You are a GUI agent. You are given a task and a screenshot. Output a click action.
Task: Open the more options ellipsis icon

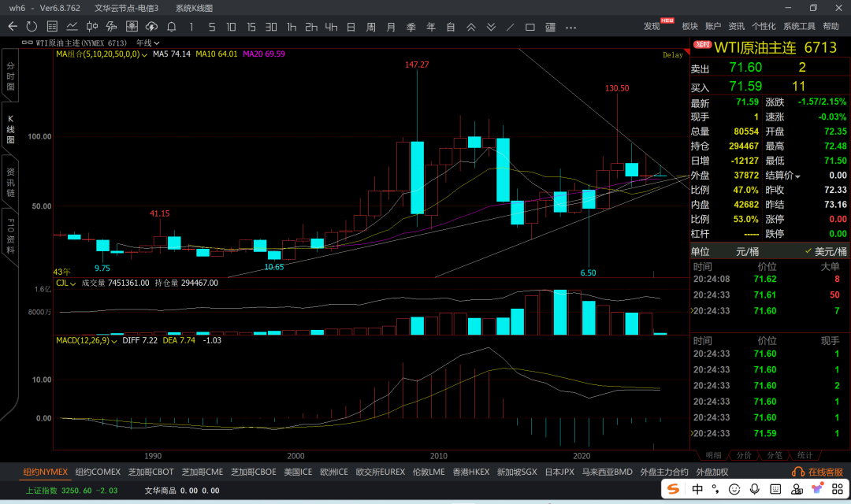point(570,27)
